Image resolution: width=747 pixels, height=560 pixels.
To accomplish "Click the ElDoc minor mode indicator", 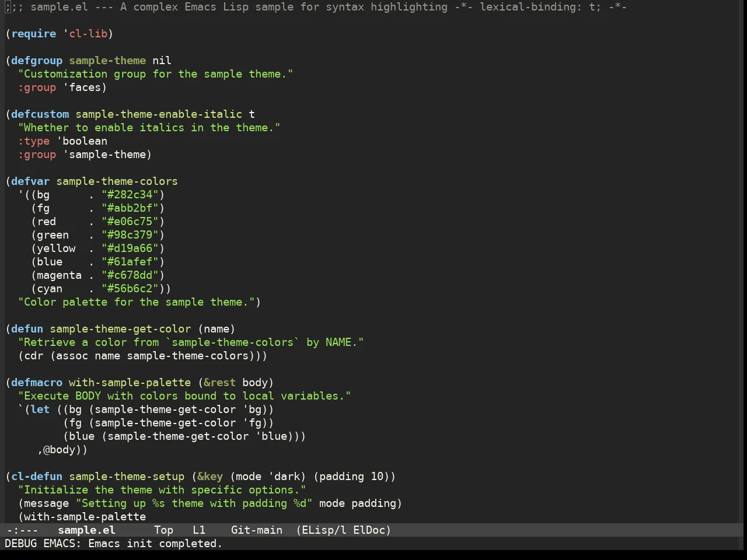I will (369, 530).
